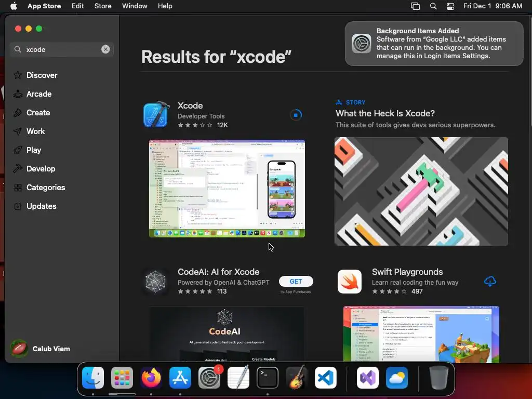Image resolution: width=532 pixels, height=399 pixels.
Task: View the Xcode screenshot preview
Action: click(227, 188)
